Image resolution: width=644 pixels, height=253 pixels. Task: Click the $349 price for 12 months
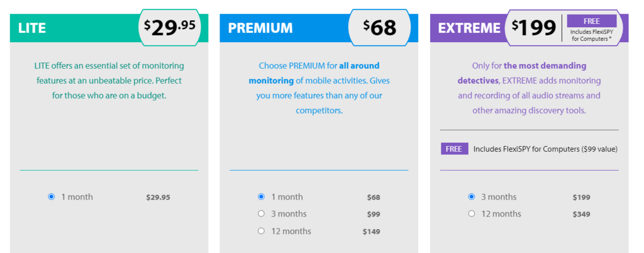(582, 214)
